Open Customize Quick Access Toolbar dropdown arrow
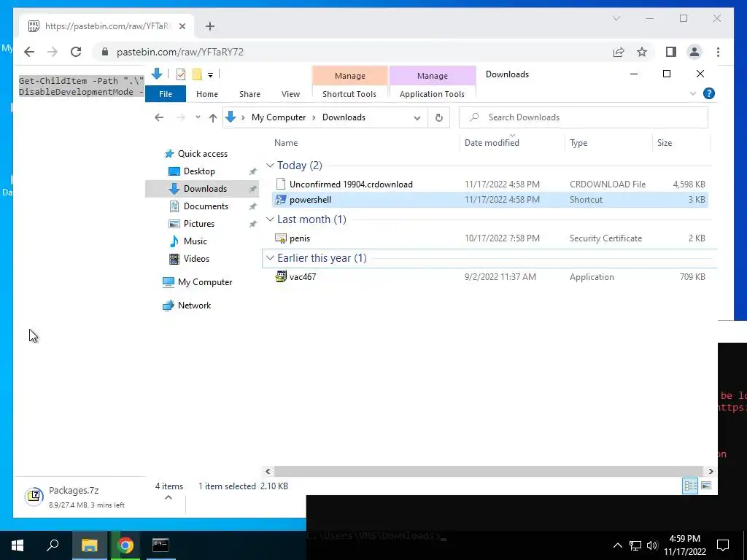Screen dimensions: 747x560 point(210,75)
